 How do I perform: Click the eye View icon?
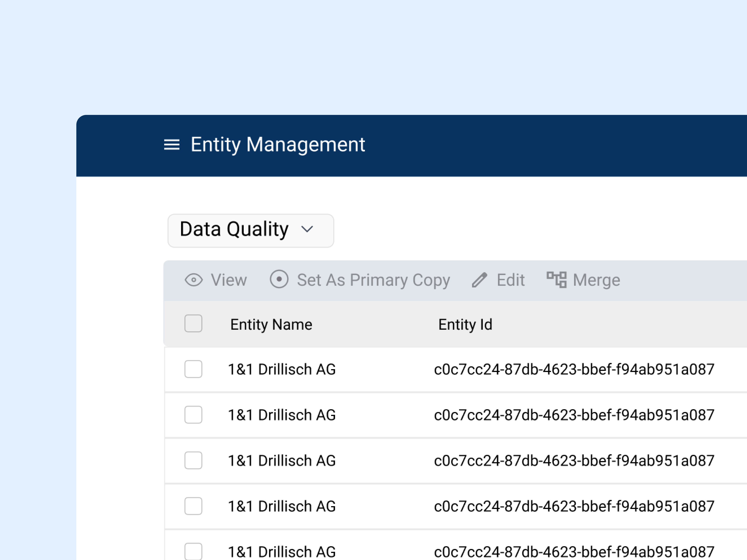click(x=194, y=280)
